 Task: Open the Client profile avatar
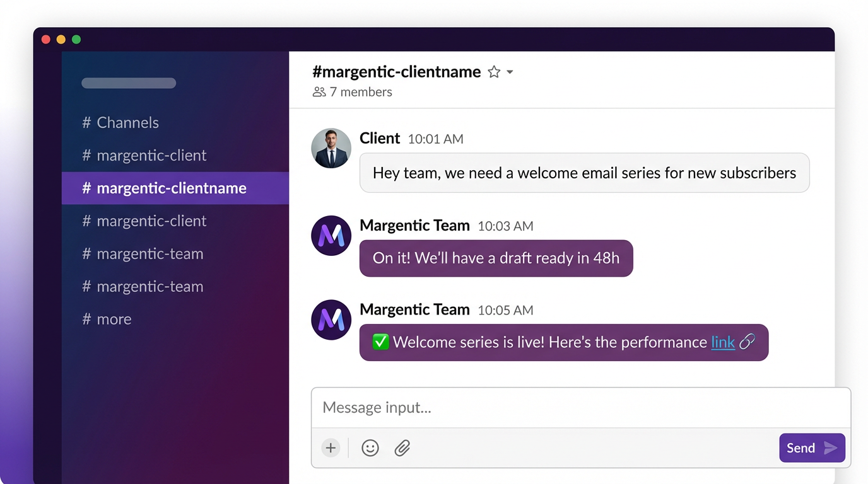331,147
